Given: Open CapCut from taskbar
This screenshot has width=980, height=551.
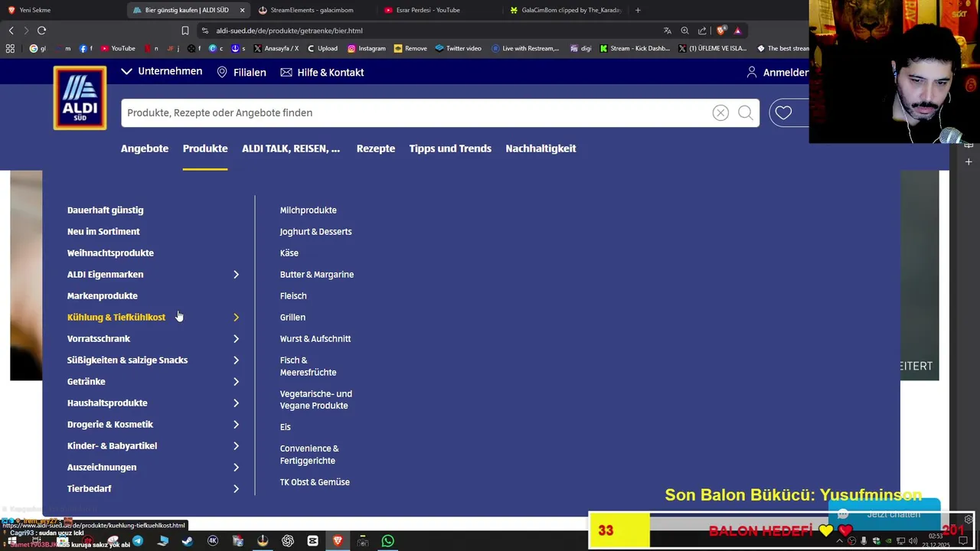Looking at the screenshot, I should pos(313,541).
